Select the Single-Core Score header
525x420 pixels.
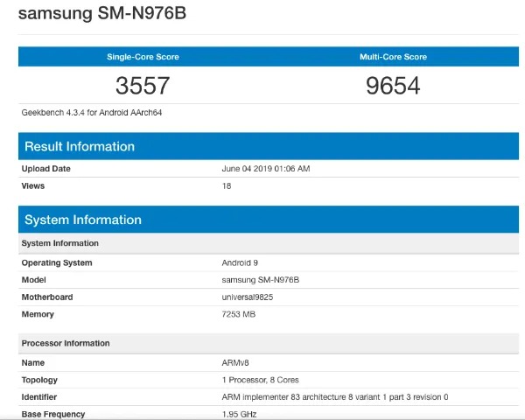click(143, 57)
